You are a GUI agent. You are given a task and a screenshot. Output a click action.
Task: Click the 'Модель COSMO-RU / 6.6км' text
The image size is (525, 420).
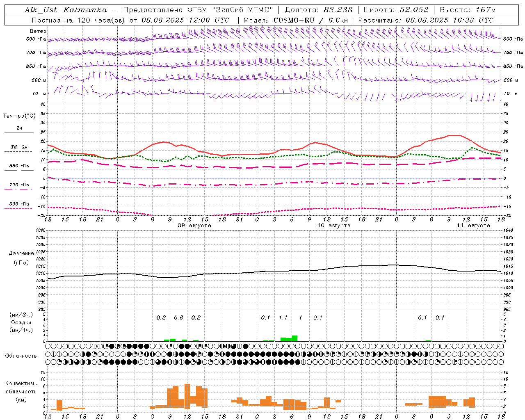pos(295,20)
